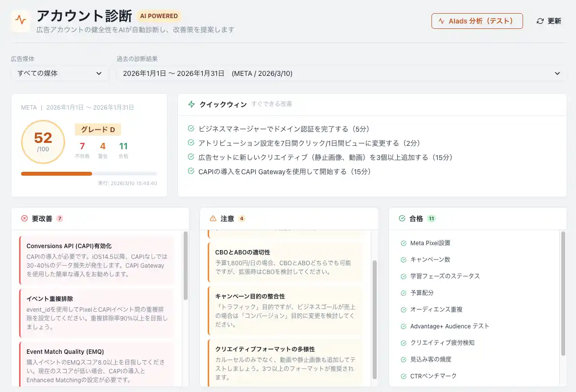The width and height of the screenshot is (576, 392).
Task: Click the orange score progress bar
Action: 57,174
